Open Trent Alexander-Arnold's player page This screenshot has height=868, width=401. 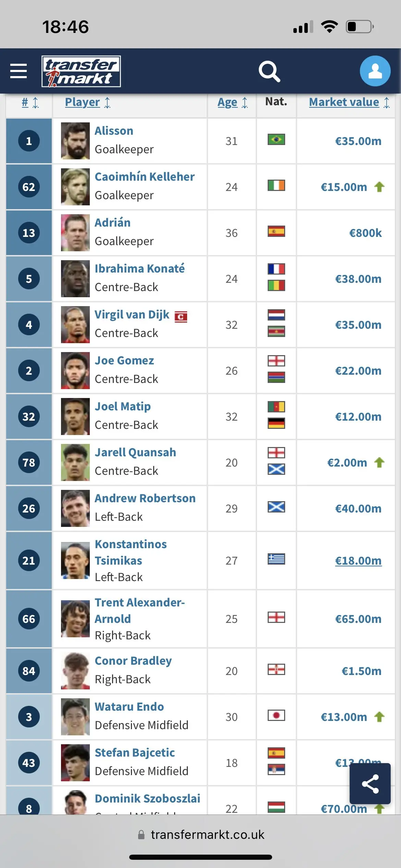(139, 611)
